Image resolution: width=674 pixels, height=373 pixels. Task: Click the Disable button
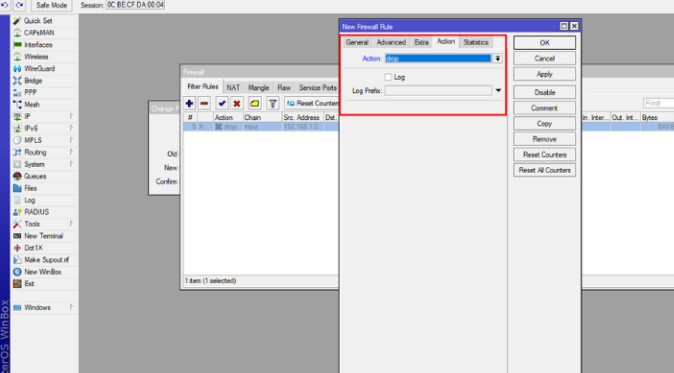544,92
